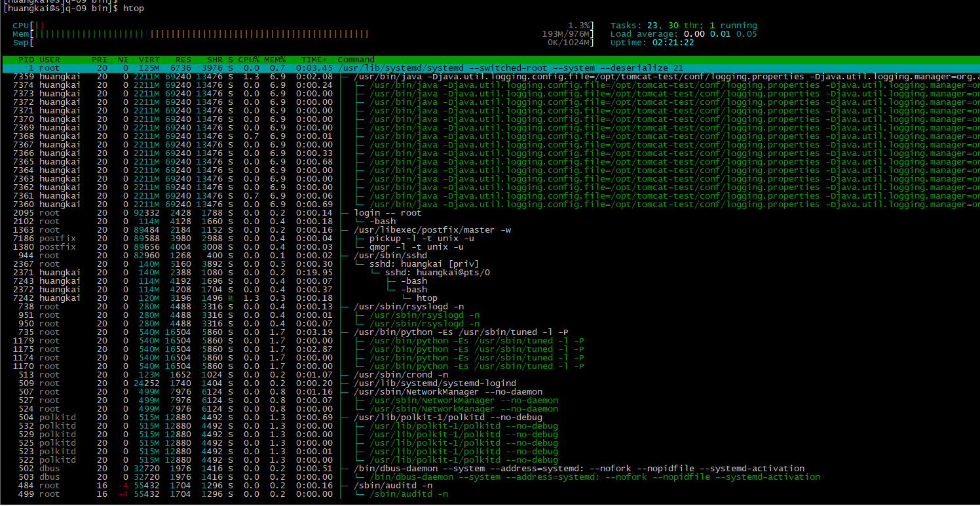980x506 pixels.
Task: Click the 'htop' command at shell prompt
Action: coord(133,9)
